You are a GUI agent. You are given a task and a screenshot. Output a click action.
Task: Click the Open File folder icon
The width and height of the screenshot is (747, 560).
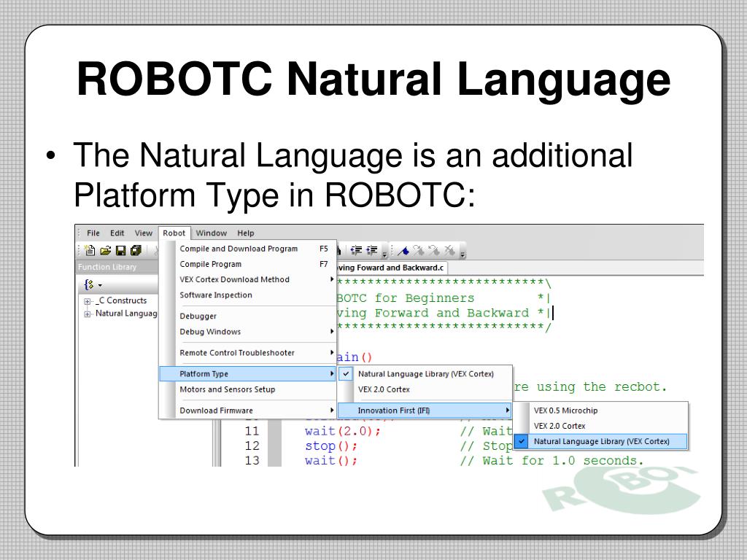(x=105, y=251)
